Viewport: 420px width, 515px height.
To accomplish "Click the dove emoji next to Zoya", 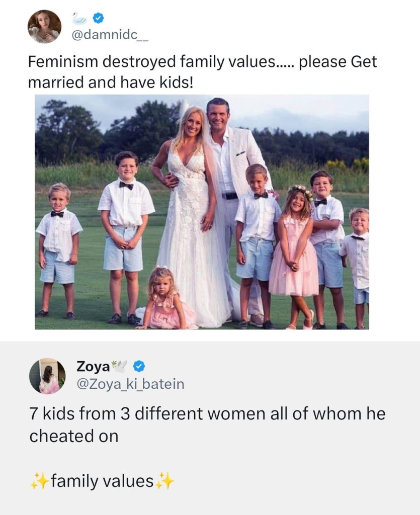I will (120, 366).
